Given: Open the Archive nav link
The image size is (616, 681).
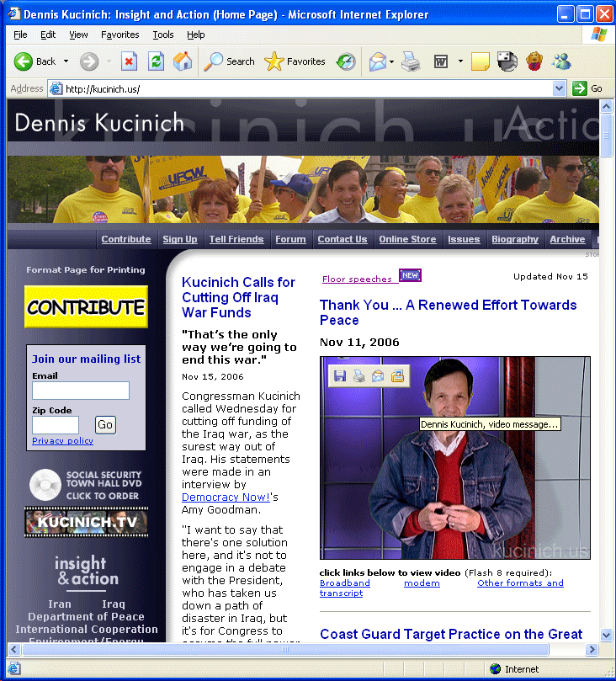Looking at the screenshot, I should coord(567,239).
